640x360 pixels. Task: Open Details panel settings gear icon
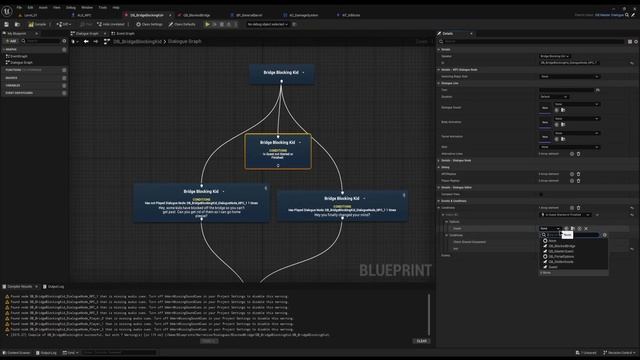[636, 42]
